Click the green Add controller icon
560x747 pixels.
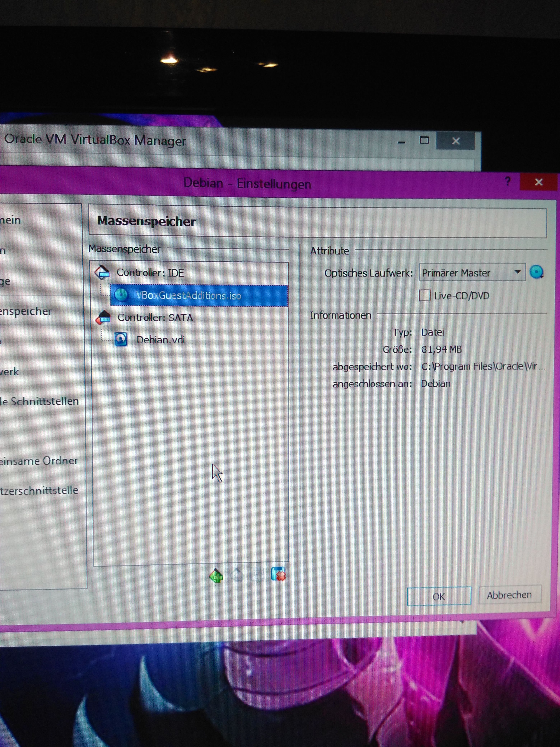tap(216, 576)
